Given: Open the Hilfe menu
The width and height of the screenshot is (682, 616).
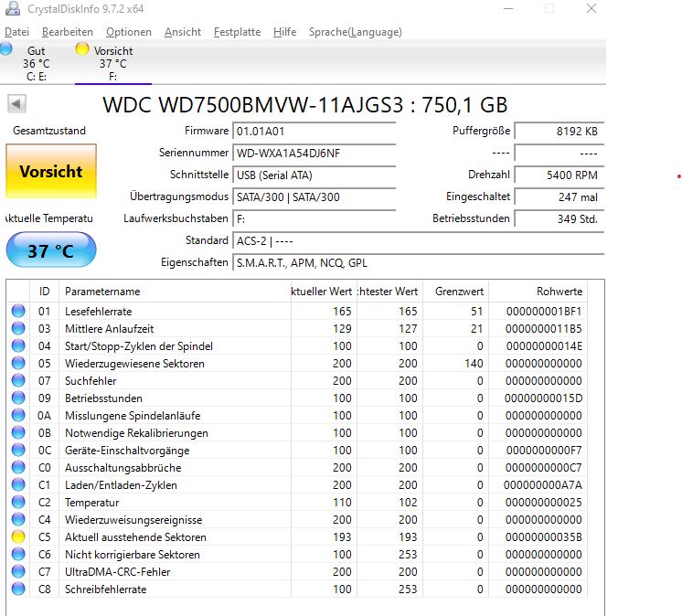Looking at the screenshot, I should (284, 32).
